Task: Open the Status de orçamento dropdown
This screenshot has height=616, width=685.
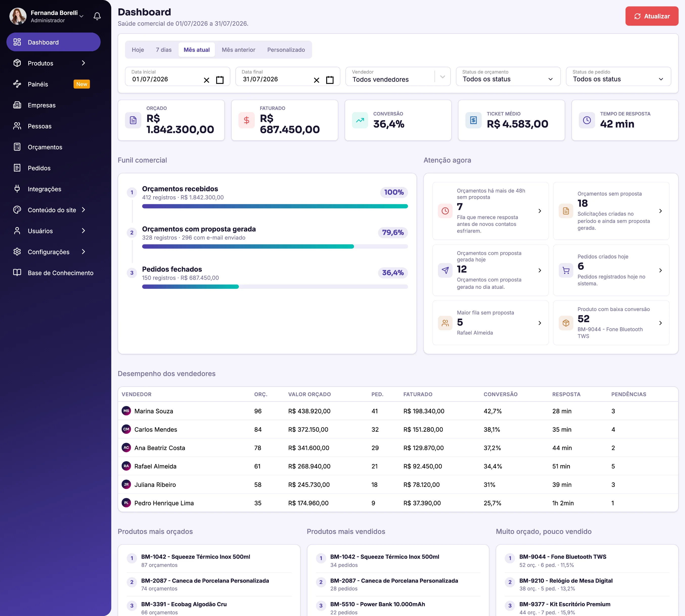Action: (508, 77)
